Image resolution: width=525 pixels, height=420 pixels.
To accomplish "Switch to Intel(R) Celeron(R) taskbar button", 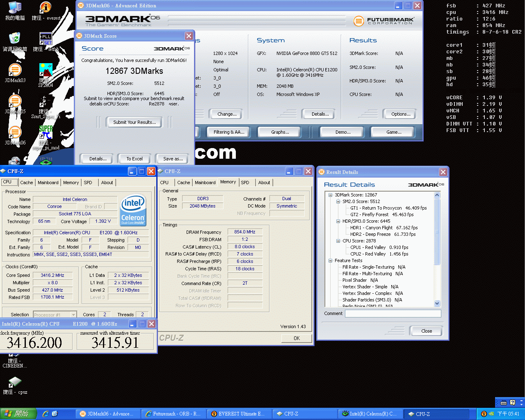I will point(370,414).
